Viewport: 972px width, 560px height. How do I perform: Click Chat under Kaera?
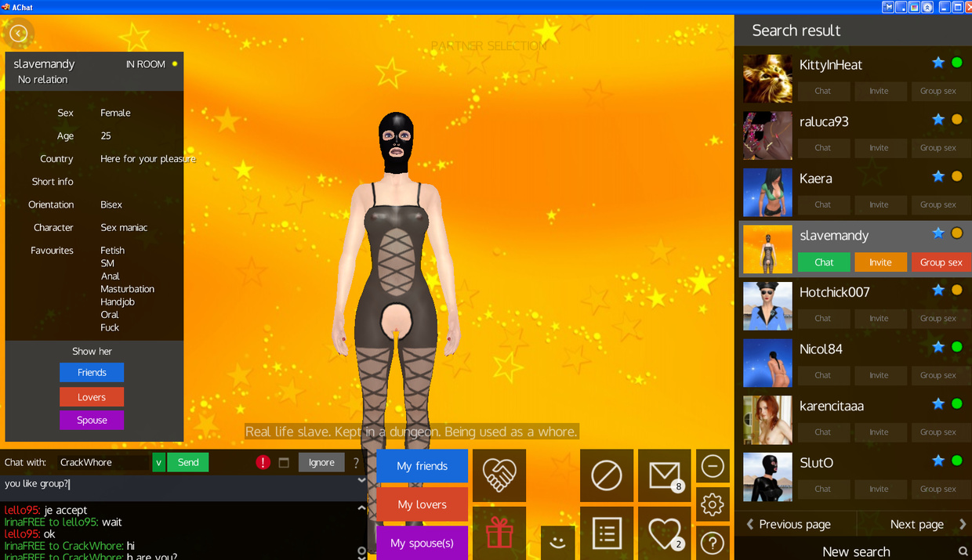tap(823, 204)
